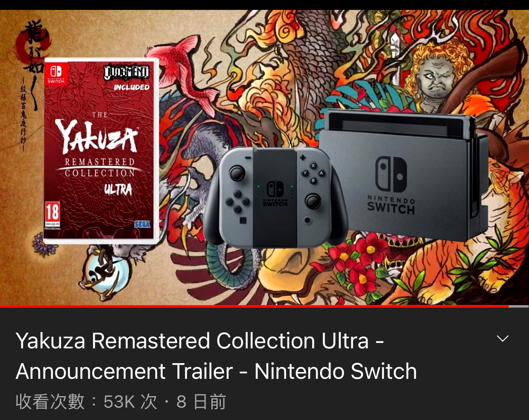This screenshot has height=420, width=529.
Task: Click the right Joy-Con ABXY buttons
Action: pyautogui.click(x=313, y=173)
